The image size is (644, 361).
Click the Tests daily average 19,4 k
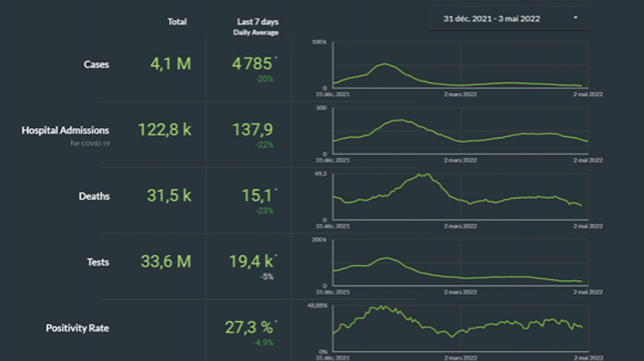point(251,262)
